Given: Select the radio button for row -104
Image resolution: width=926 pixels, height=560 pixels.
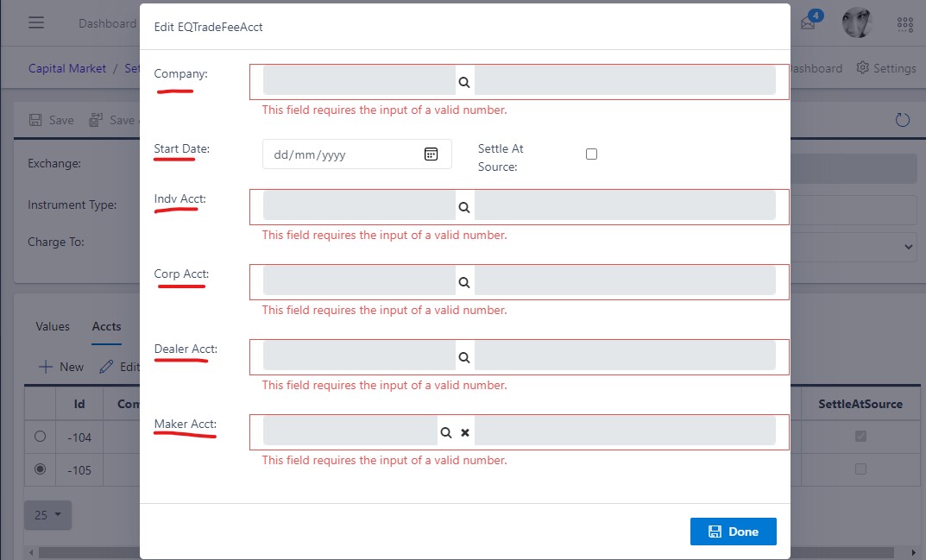Looking at the screenshot, I should click(40, 437).
